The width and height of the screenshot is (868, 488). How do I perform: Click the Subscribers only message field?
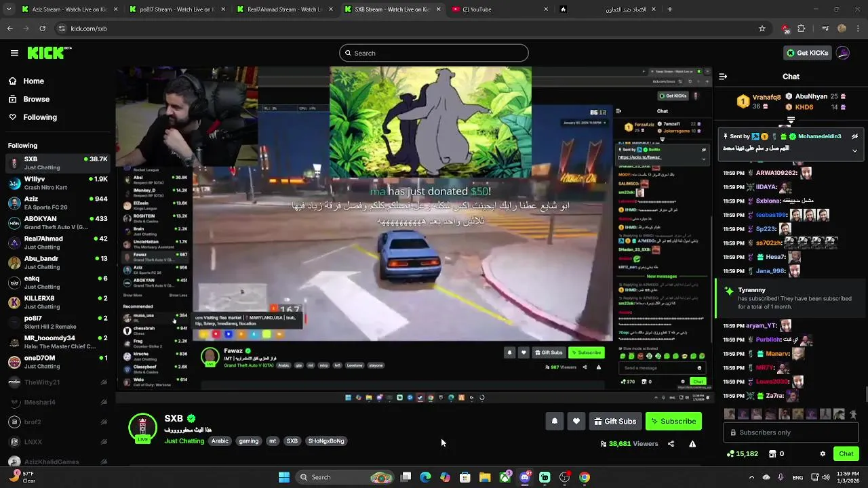click(791, 432)
